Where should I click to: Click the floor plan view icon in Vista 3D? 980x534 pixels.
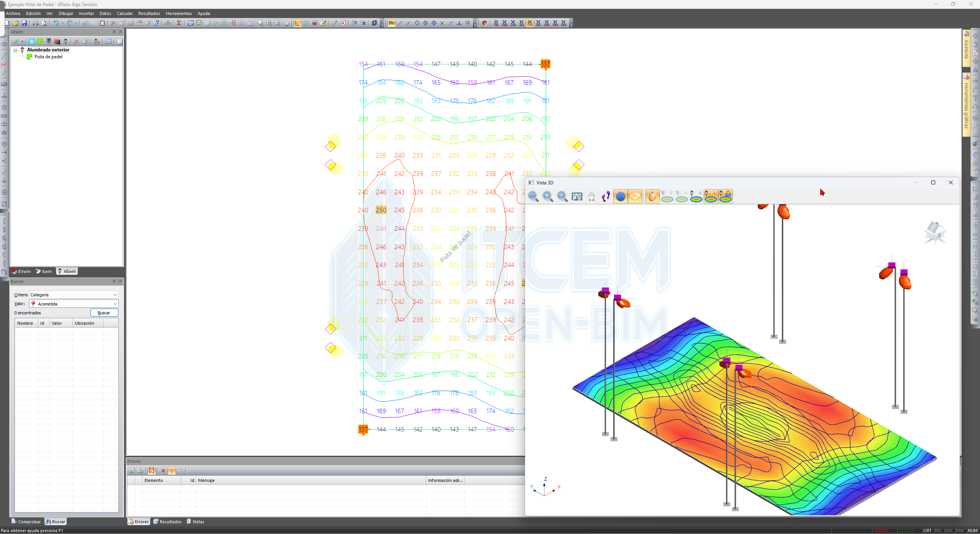click(577, 196)
